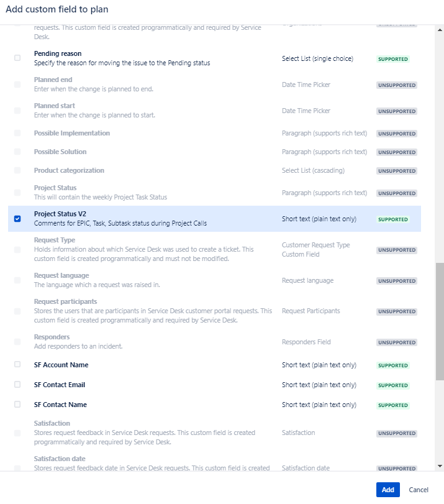Click the UNSUPPORTED badge beside Satisfaction date
444x504 pixels.
[397, 468]
